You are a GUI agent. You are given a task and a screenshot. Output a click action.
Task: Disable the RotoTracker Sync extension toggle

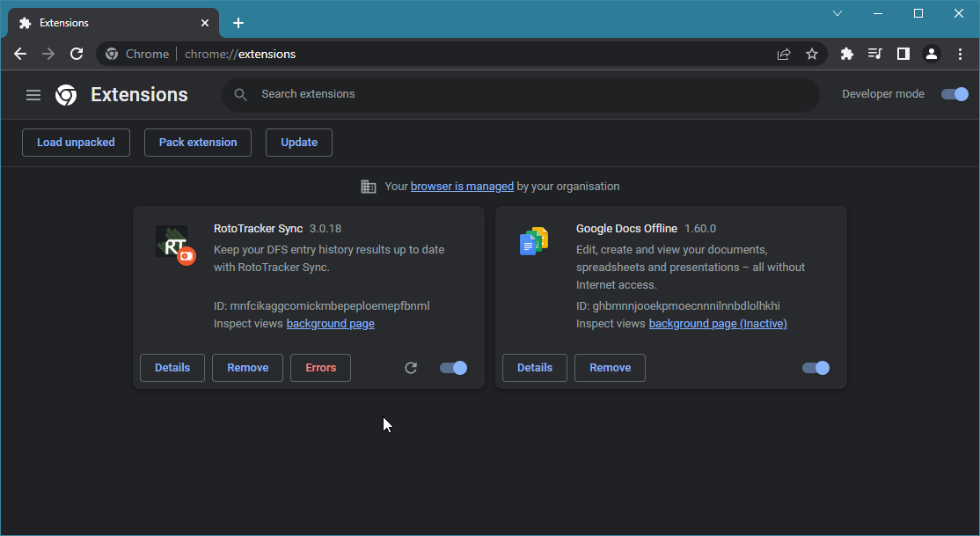453,368
